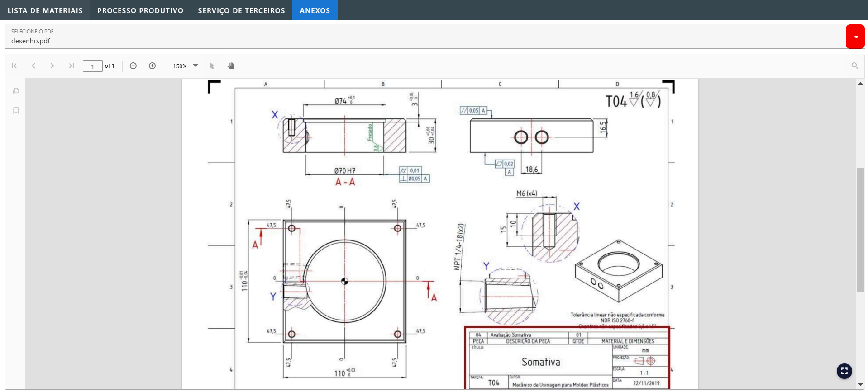Go to first page of PDF

[x=14, y=66]
